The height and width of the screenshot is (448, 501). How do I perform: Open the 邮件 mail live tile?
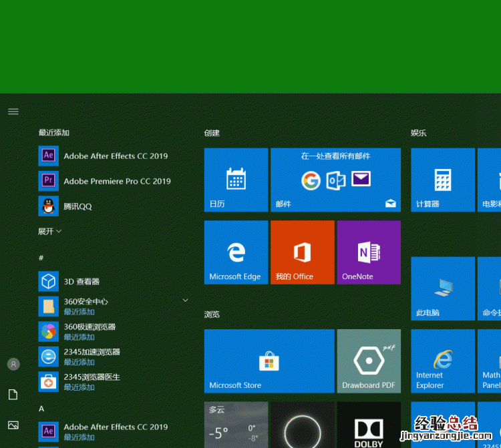coord(335,180)
